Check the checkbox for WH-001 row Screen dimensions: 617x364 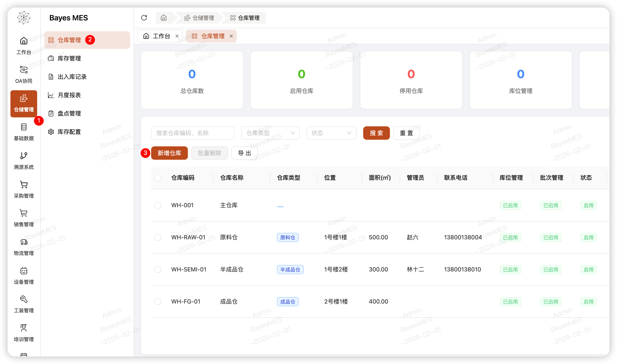[158, 205]
